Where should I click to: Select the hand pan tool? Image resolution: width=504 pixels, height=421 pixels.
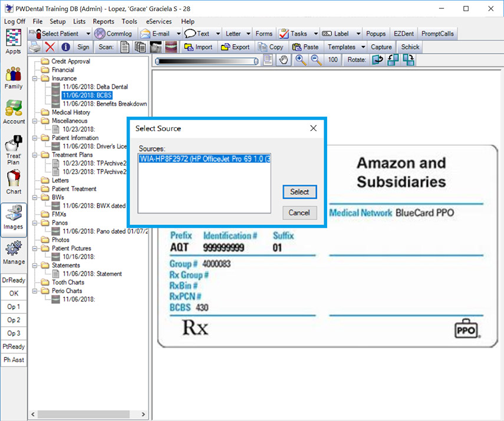[283, 60]
